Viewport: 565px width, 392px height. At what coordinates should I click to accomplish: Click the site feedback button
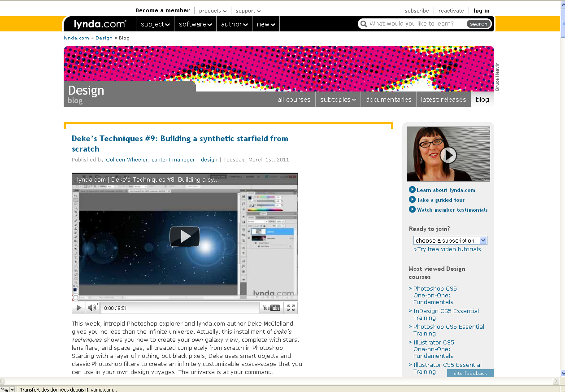pos(470,373)
